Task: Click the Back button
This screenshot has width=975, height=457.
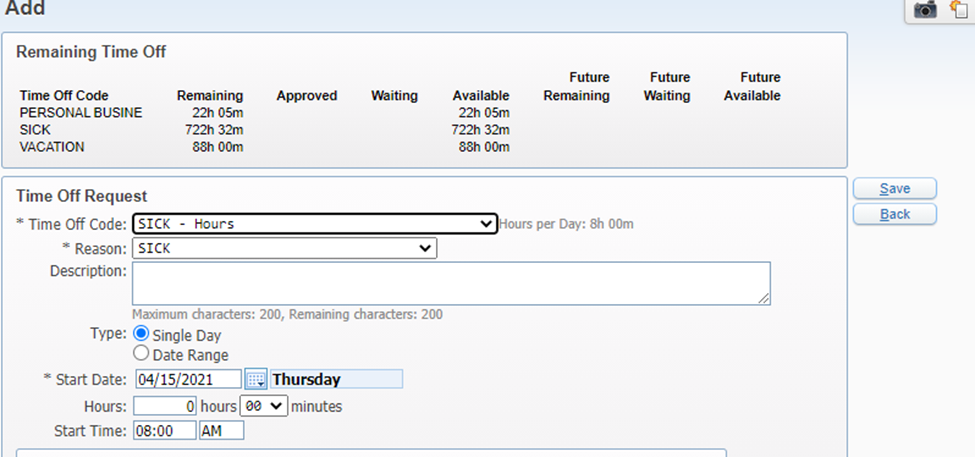Action: click(895, 214)
